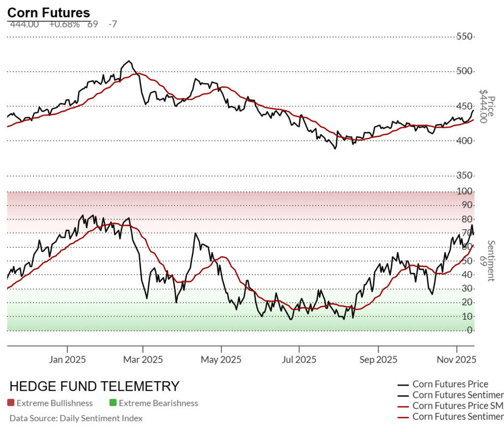
Task: Select the May 2025 x-axis label
Action: point(221,360)
